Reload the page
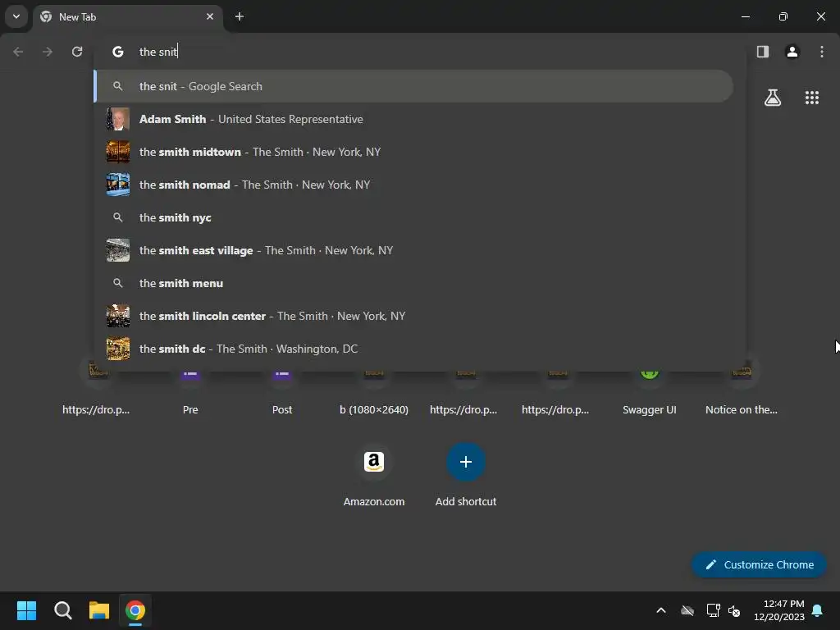The width and height of the screenshot is (840, 630). pos(77,52)
